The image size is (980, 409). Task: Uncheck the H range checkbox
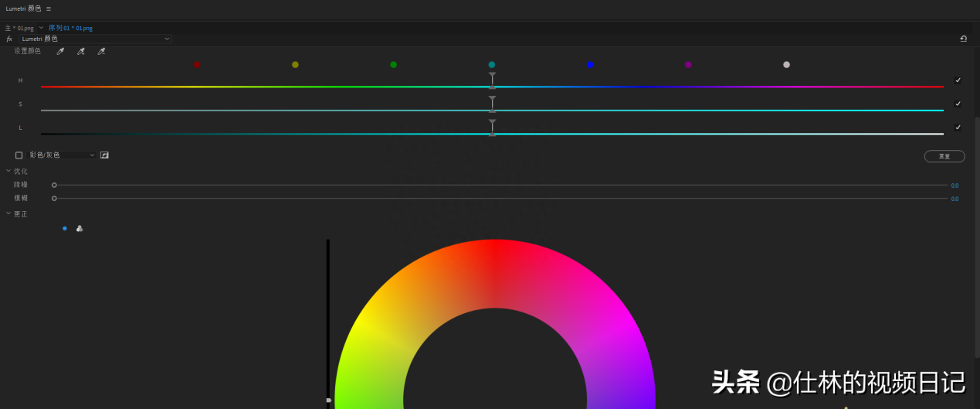[958, 80]
